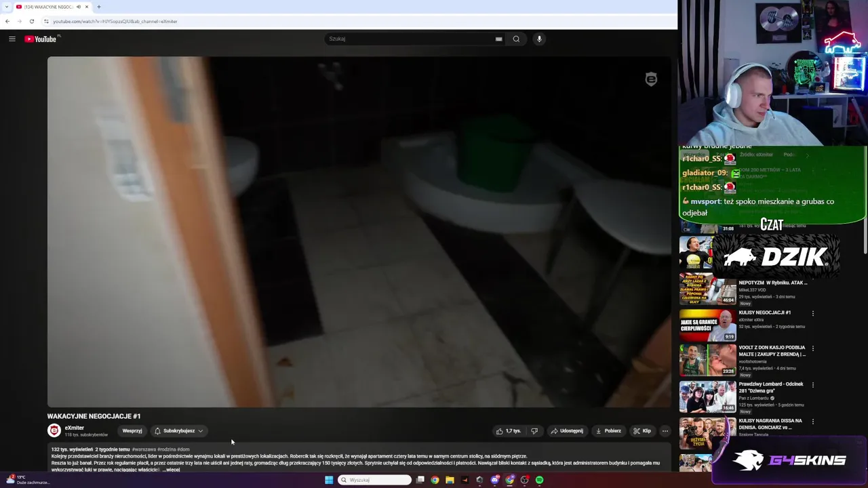Click the video player to pause

(359, 231)
